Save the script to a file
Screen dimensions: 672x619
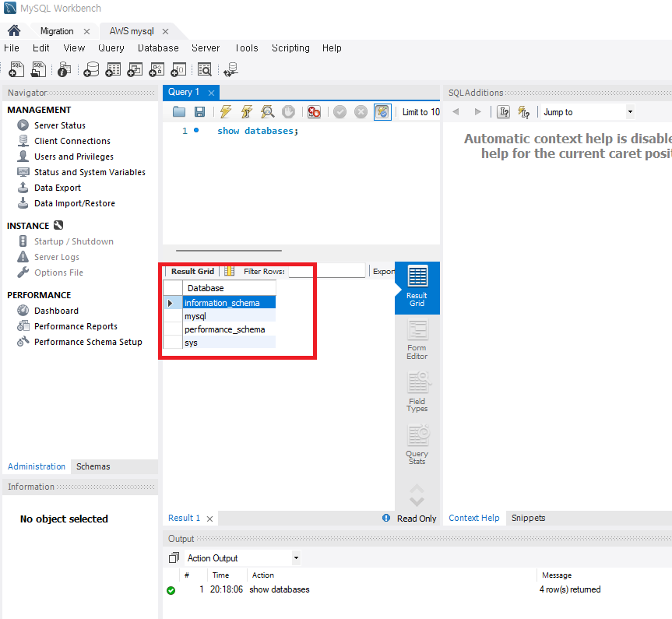[199, 112]
